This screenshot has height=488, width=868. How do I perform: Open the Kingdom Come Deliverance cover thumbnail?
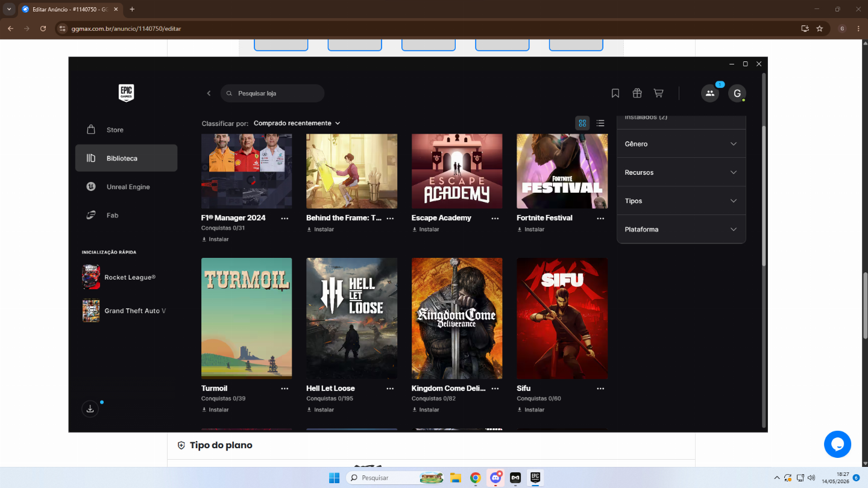pyautogui.click(x=457, y=318)
